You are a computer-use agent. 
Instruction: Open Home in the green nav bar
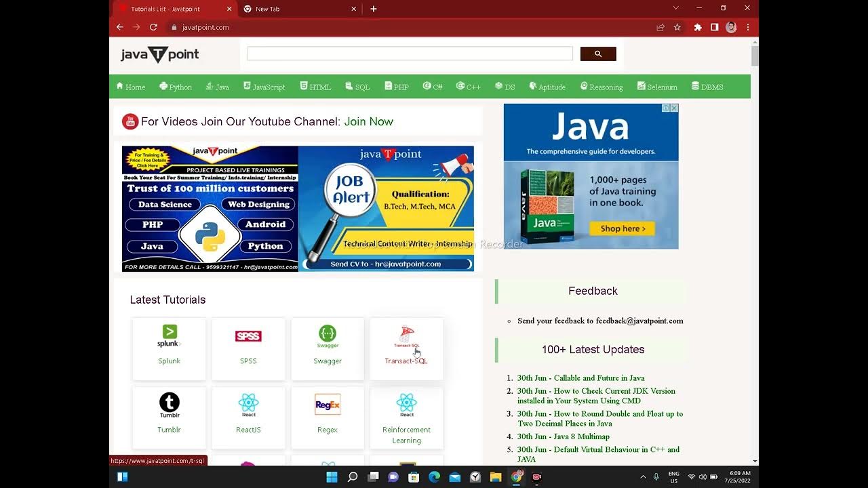click(x=130, y=87)
